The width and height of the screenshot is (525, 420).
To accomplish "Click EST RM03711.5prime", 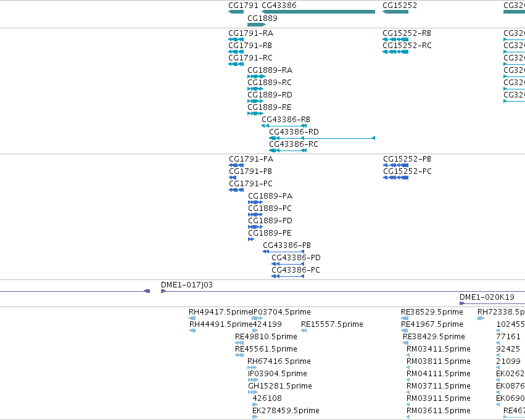I will 438,387.
